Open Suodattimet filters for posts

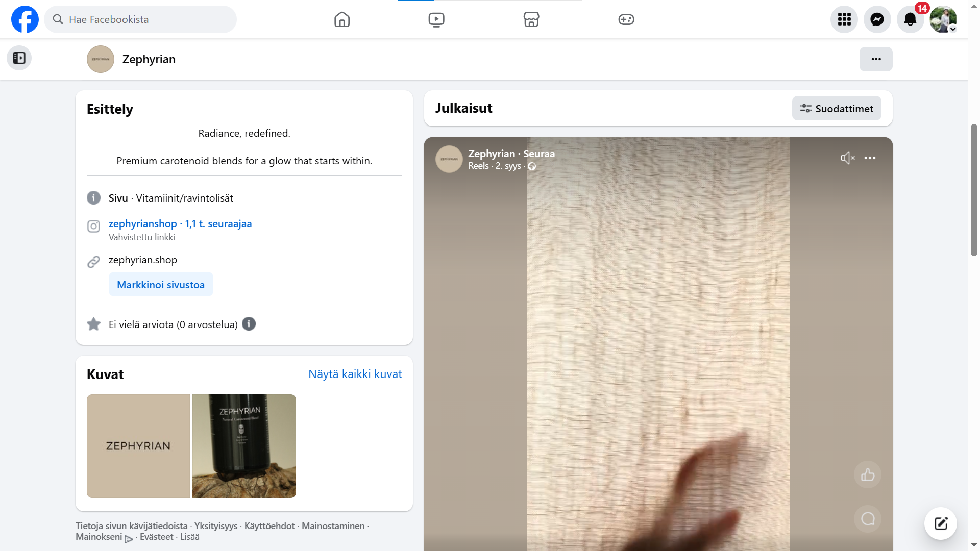click(x=836, y=108)
